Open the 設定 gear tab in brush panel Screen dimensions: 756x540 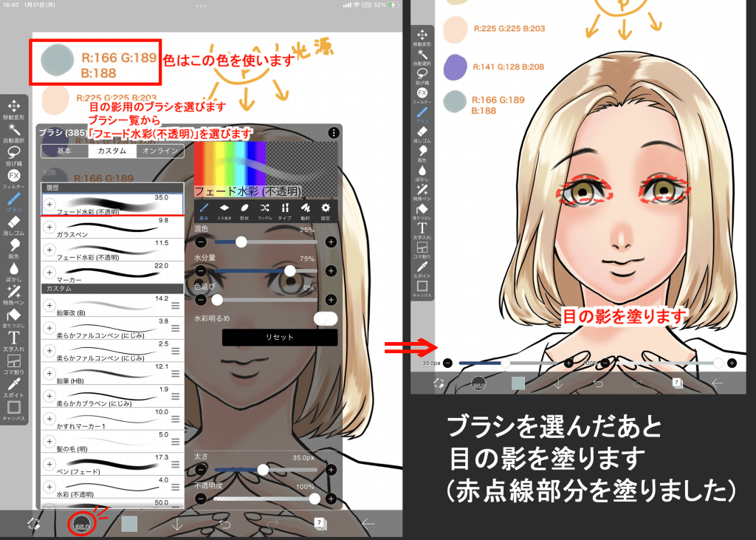[x=326, y=211]
